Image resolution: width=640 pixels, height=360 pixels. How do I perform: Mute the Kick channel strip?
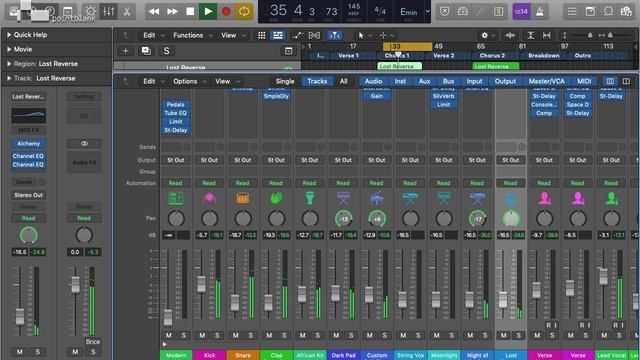202,336
